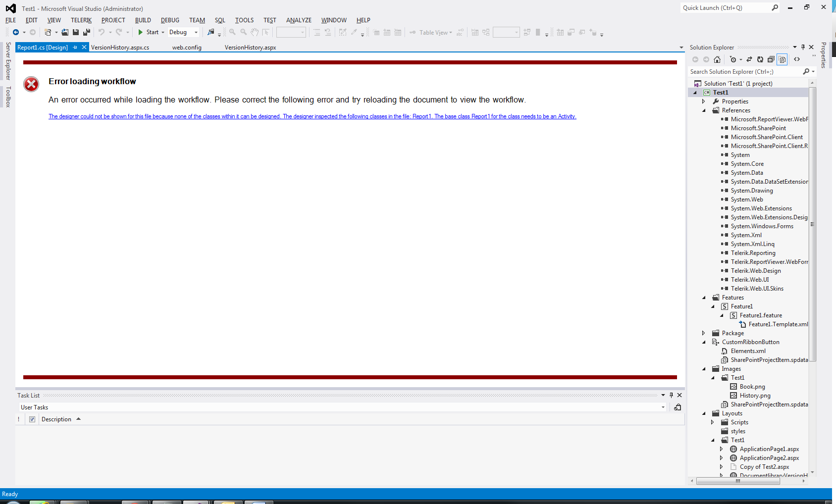Close the Report1.cs [Design] tab
Screen dimensions: 836x504
click(84, 47)
